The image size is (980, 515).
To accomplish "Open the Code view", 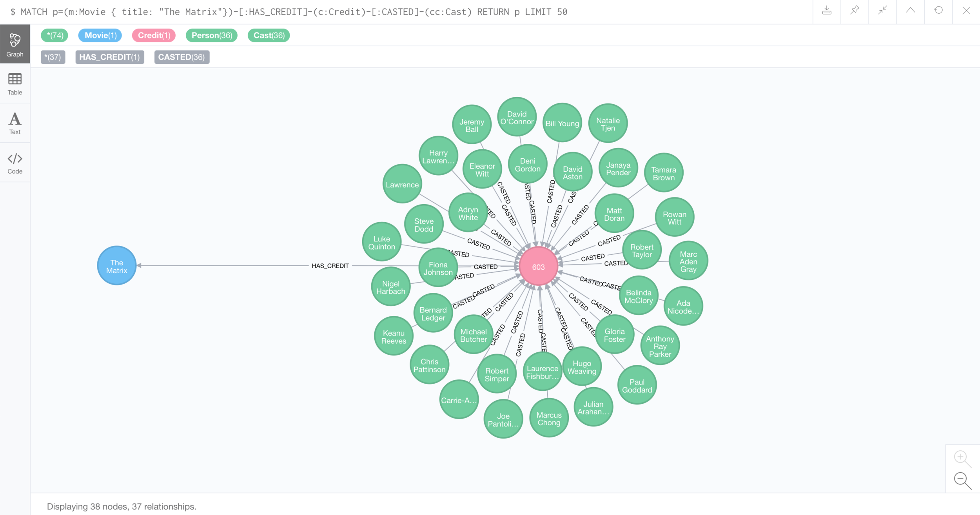I will coord(15,163).
